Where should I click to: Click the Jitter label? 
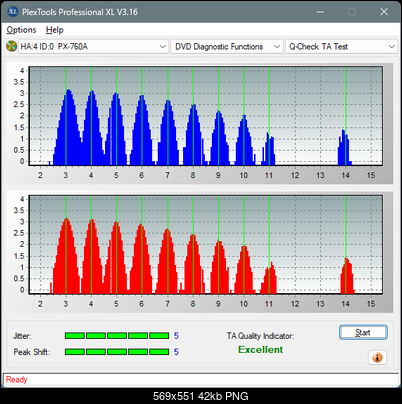tap(22, 336)
